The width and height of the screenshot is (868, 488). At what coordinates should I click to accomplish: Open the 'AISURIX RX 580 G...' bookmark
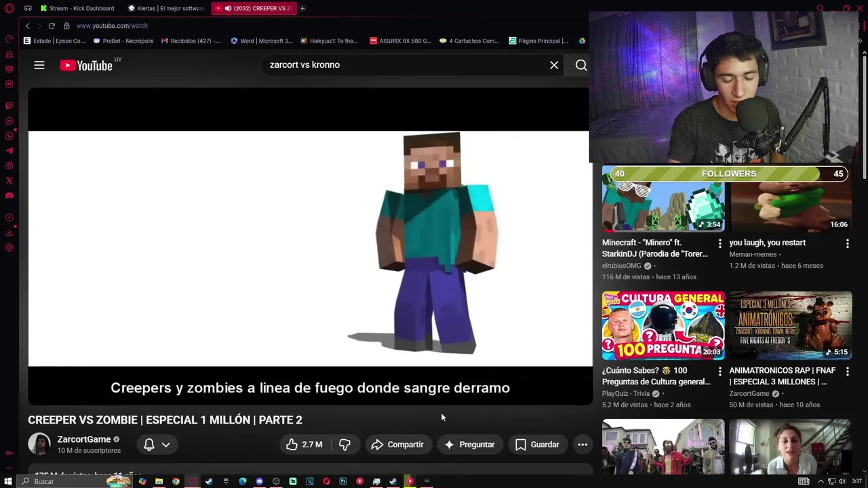pos(400,41)
